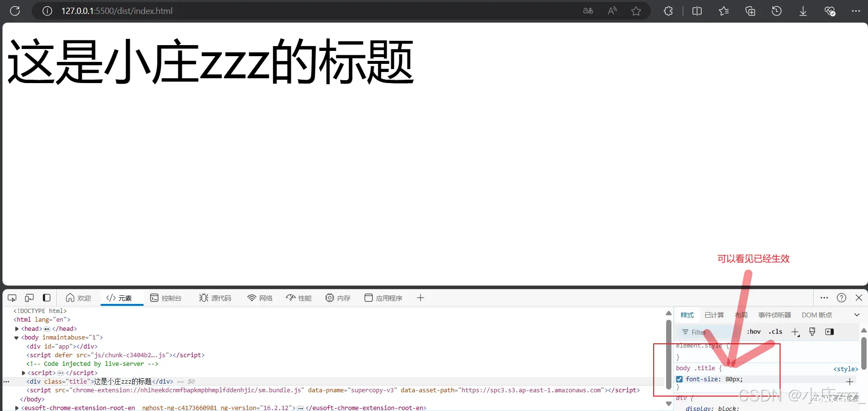This screenshot has height=411, width=868.
Task: Toggle .cls element classes panel
Action: coord(775,332)
